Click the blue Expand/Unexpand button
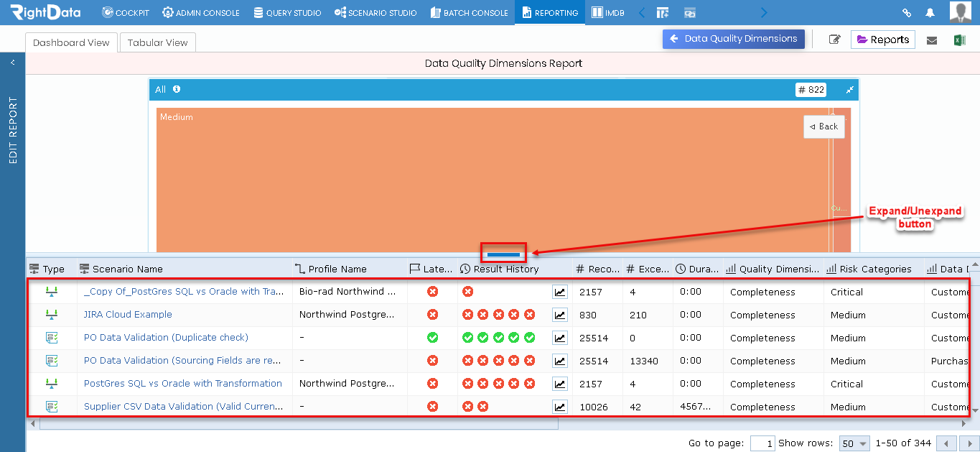This screenshot has width=980, height=452. coord(503,253)
